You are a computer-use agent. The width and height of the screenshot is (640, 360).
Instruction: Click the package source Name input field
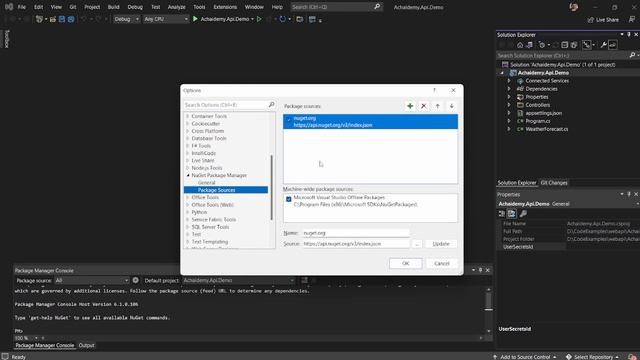(356, 233)
